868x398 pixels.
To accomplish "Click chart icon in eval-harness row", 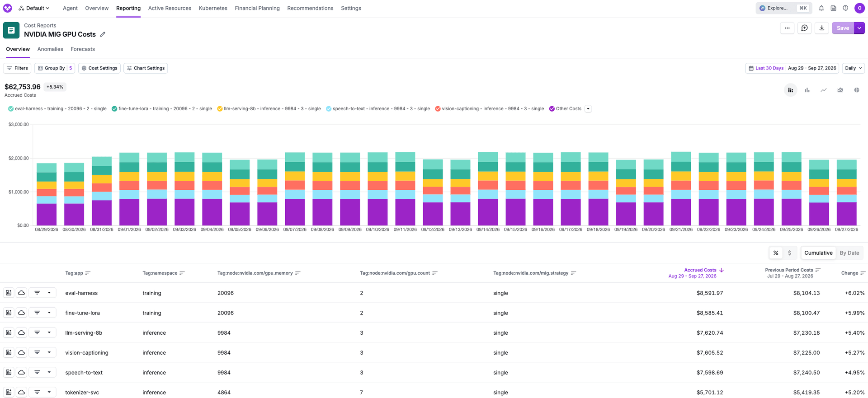I will (9, 293).
